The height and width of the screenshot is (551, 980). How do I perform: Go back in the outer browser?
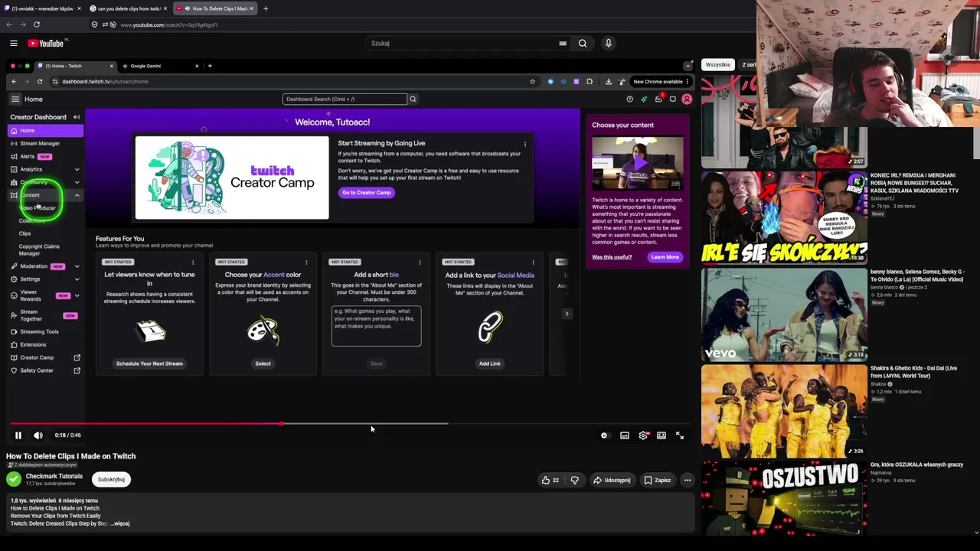[x=9, y=24]
